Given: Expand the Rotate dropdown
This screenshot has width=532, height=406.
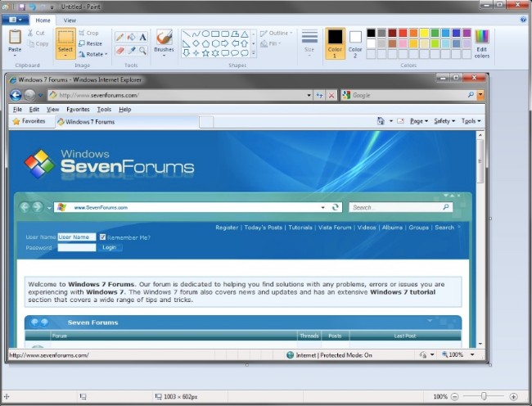Looking at the screenshot, I should (106, 54).
